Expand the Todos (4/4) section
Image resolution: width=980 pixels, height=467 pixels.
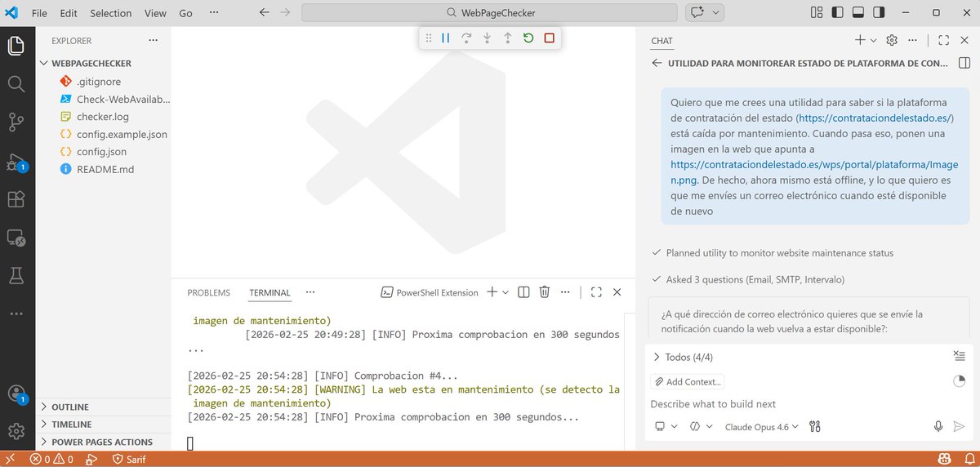click(x=684, y=357)
